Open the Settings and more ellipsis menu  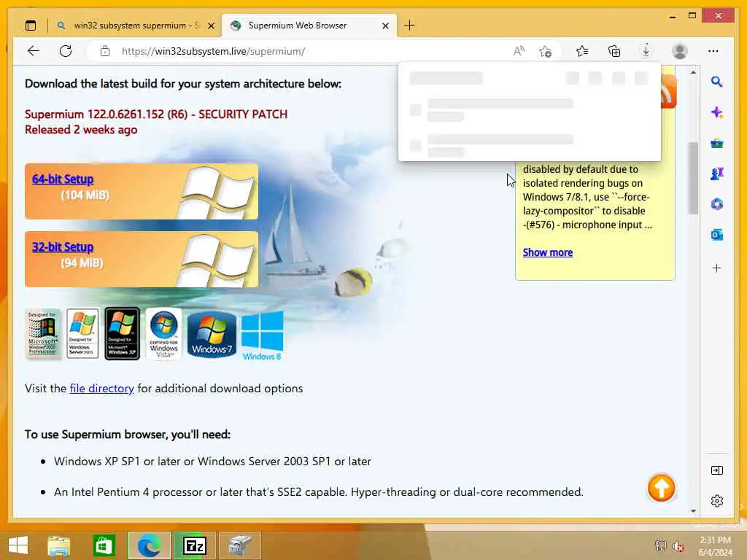(x=713, y=51)
